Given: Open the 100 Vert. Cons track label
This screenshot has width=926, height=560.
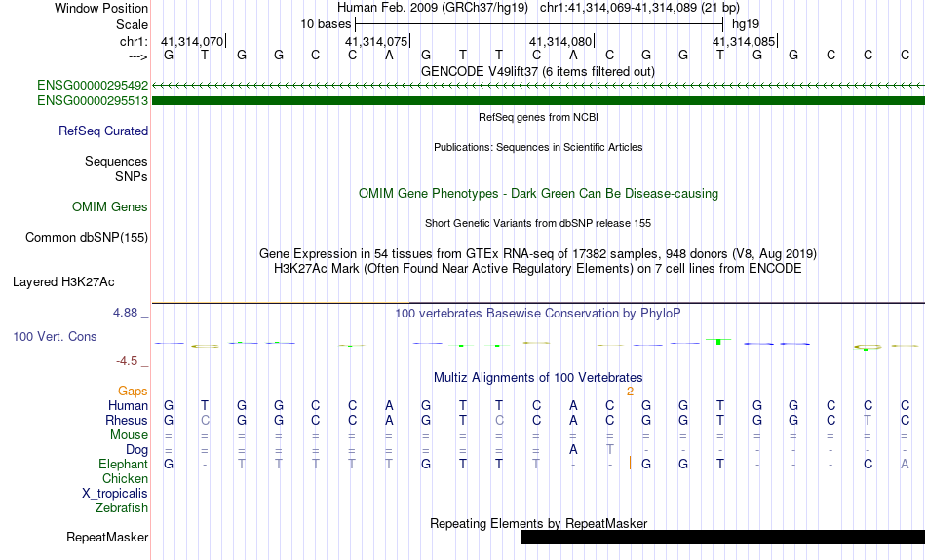Looking at the screenshot, I should (55, 336).
